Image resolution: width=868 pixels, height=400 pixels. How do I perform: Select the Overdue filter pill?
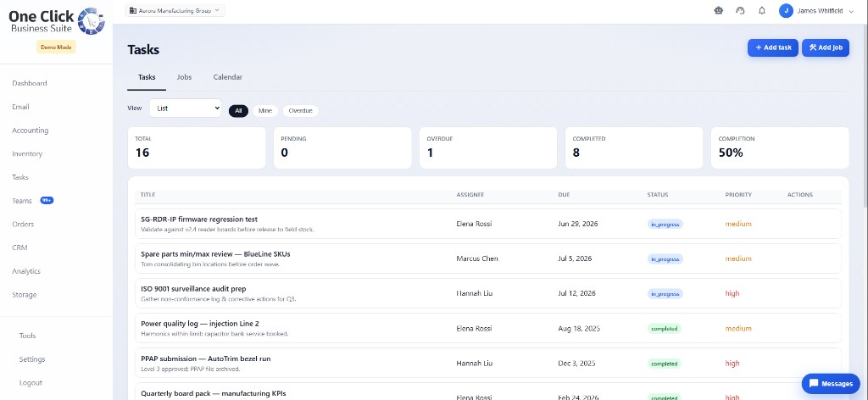pyautogui.click(x=301, y=111)
